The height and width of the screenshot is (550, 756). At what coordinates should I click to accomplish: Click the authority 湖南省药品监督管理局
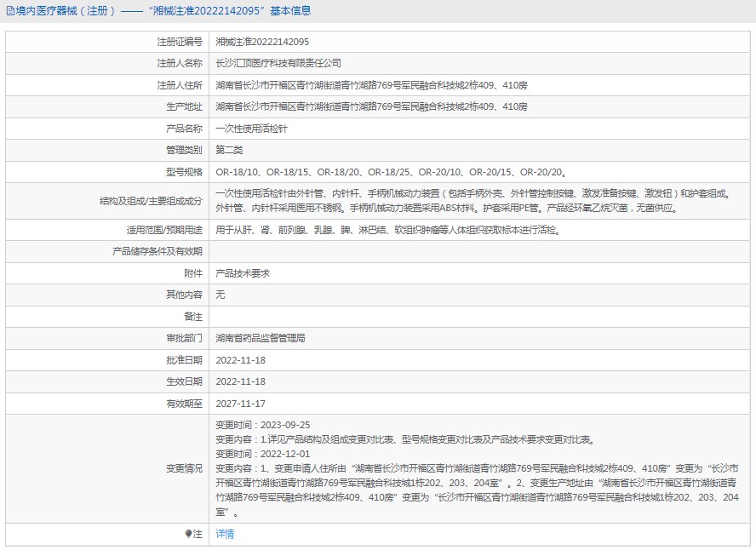261,338
